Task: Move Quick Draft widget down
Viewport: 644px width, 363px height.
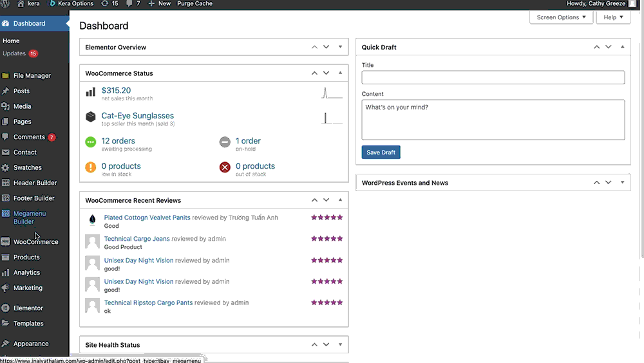Action: click(609, 47)
